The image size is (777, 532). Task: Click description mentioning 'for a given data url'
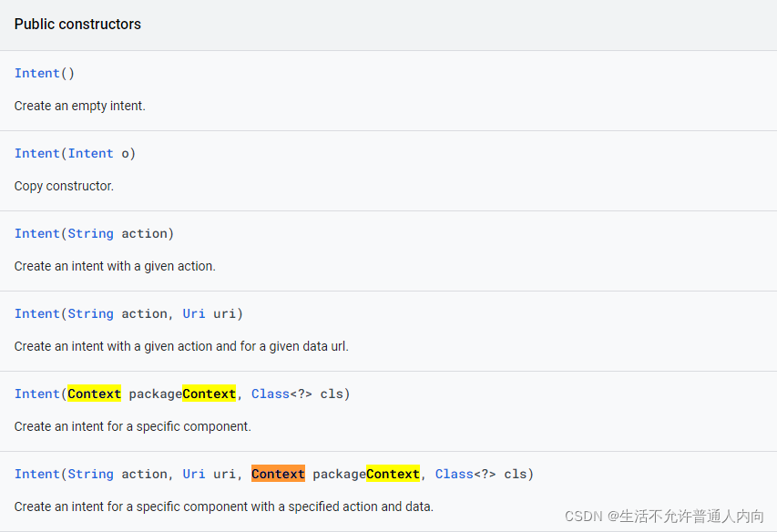181,347
